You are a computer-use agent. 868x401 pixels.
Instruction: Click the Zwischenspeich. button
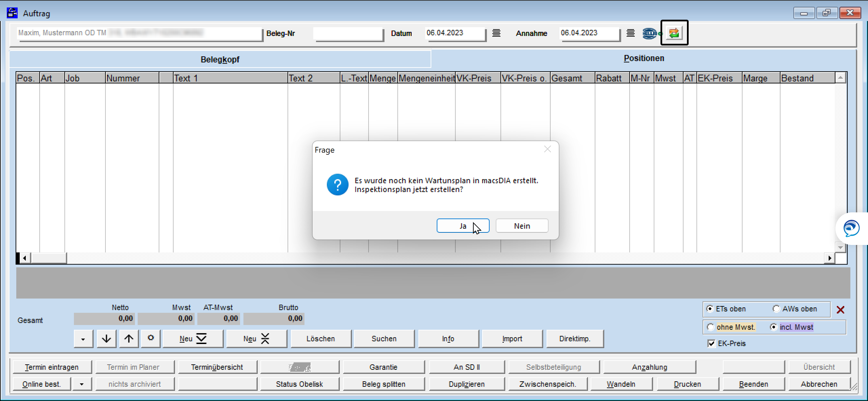(x=548, y=384)
